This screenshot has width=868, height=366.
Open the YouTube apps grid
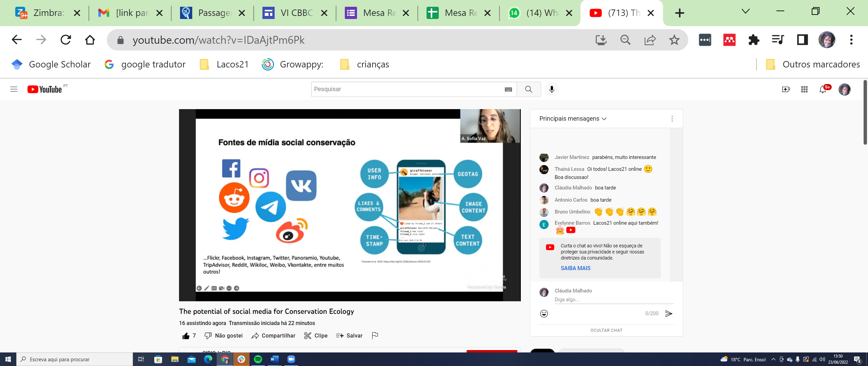(804, 89)
